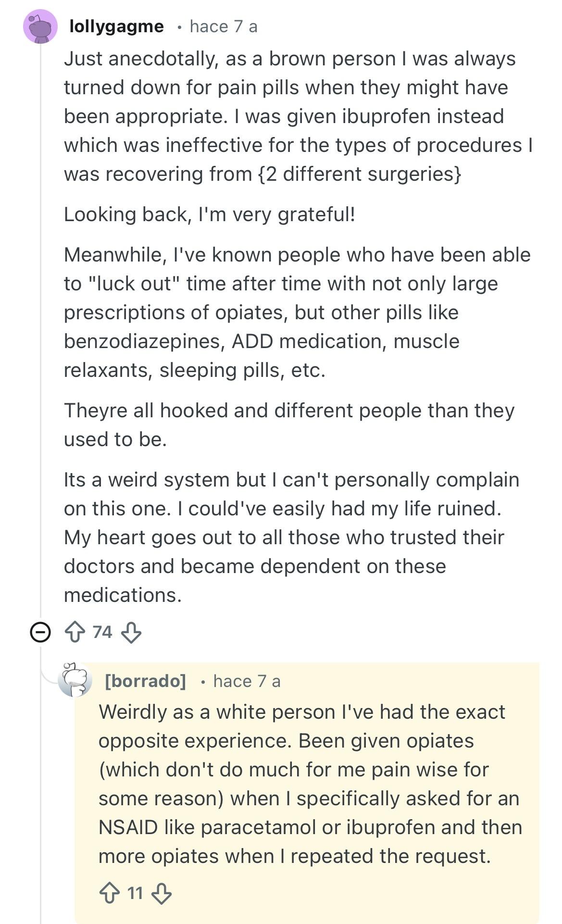This screenshot has height=924, width=562.
Task: Click the "Meanwhile, I've known people" paragraph
Action: pyautogui.click(x=297, y=312)
